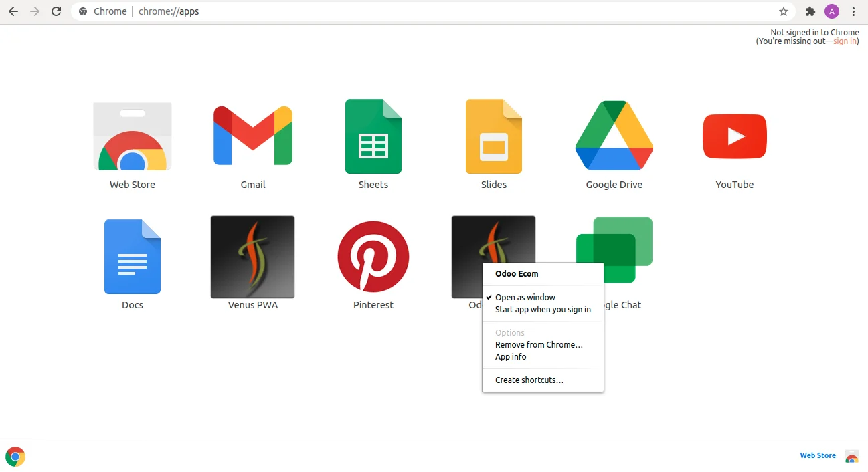Click the sign in link

point(845,41)
